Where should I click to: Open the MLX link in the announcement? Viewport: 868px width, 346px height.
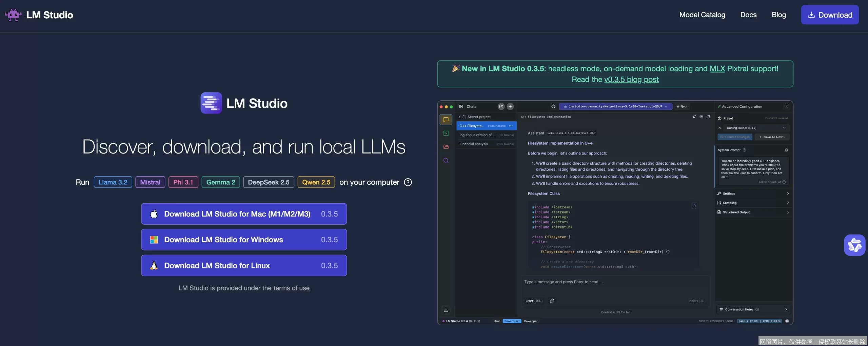[717, 68]
